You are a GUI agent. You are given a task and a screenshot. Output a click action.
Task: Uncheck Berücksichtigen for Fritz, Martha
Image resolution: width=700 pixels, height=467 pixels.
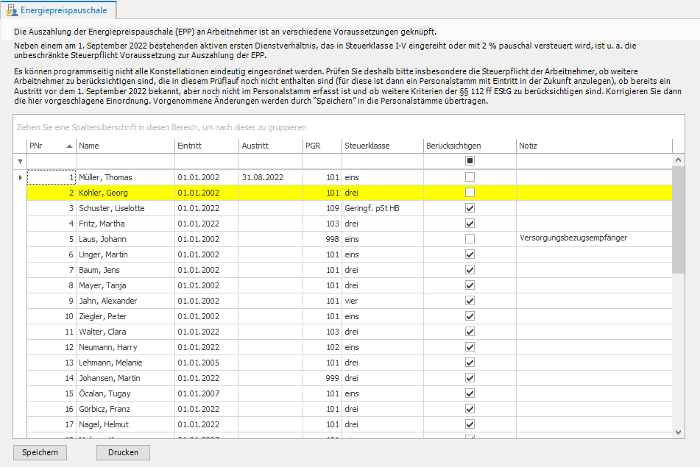[x=470, y=223]
